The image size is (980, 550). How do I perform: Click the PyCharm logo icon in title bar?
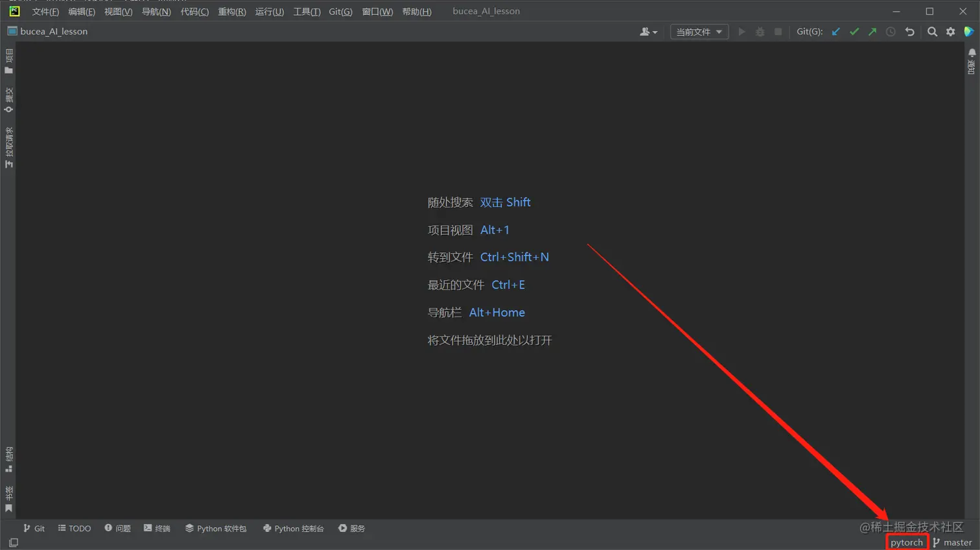pyautogui.click(x=14, y=11)
